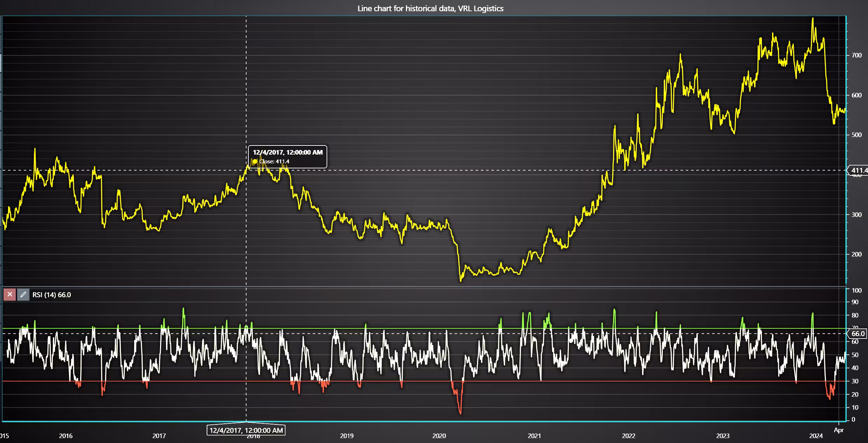868x443 pixels.
Task: Click the 2021 label on the time axis
Action: click(x=534, y=436)
